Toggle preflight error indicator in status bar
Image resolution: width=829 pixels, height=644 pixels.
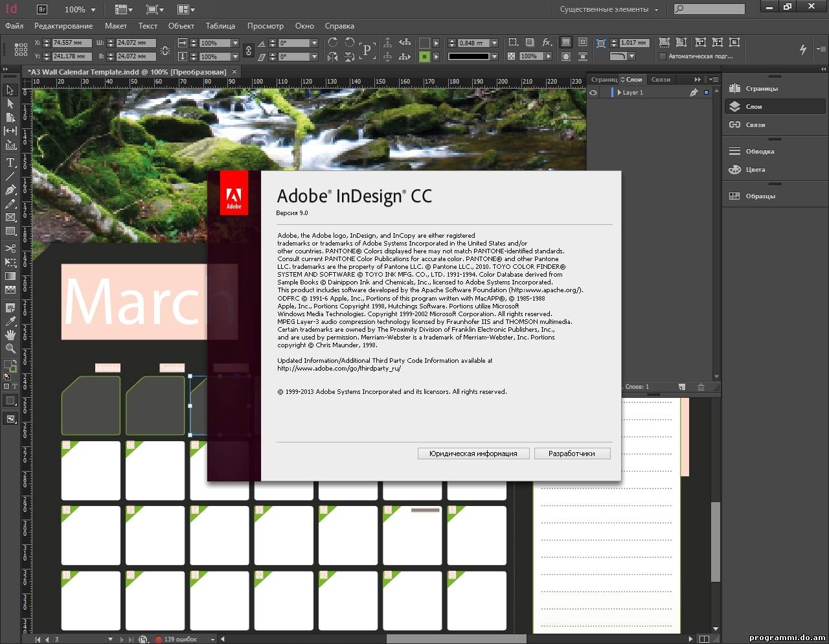click(x=159, y=639)
